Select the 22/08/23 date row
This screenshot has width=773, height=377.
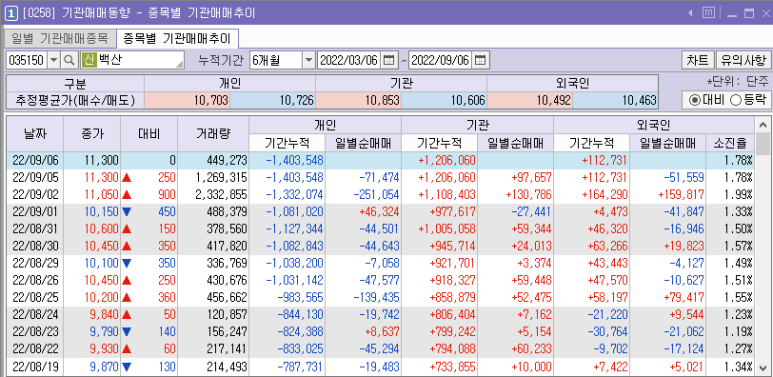380,332
